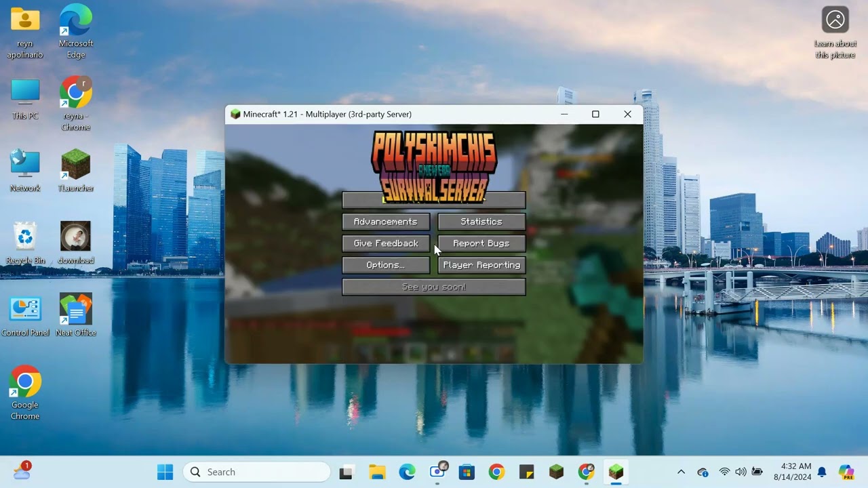Switch to the active Minecraft taskbar icon
This screenshot has width=868, height=488.
pos(616,472)
